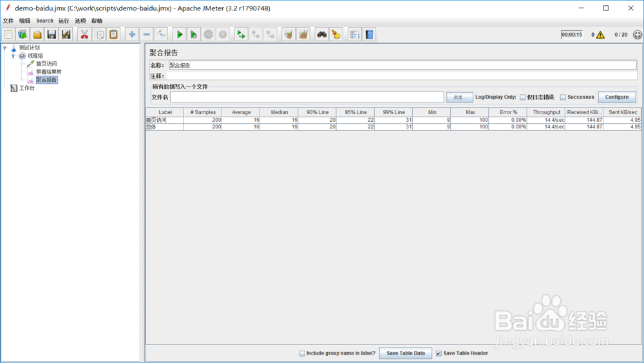Start the test with green play icon
Image resolution: width=644 pixels, height=363 pixels.
click(x=180, y=35)
